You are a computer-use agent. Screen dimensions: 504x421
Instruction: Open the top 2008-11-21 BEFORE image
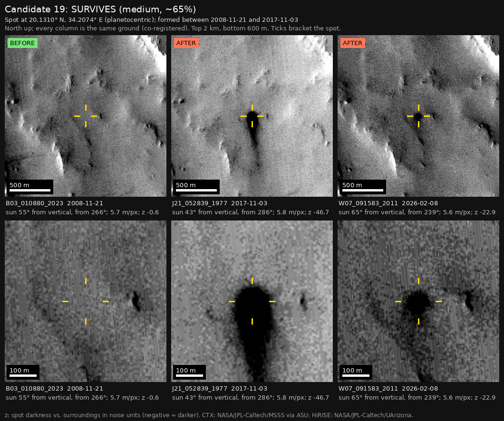point(86,116)
